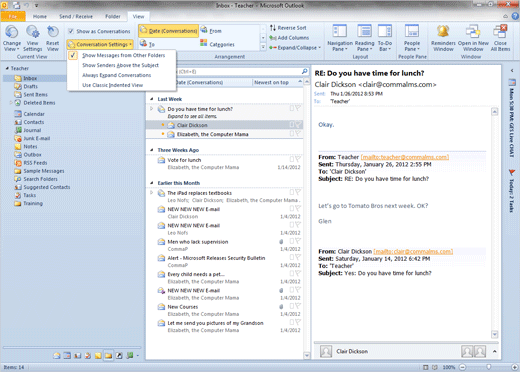
Task: Expand The iPad replaces textbooks conversation
Action: (152, 193)
